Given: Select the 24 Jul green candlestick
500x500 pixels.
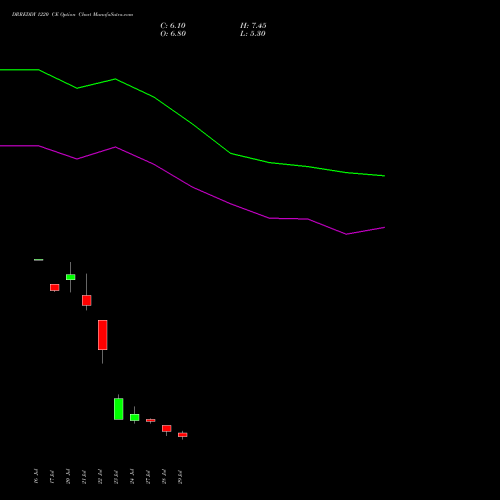Looking at the screenshot, I should click(x=134, y=417).
